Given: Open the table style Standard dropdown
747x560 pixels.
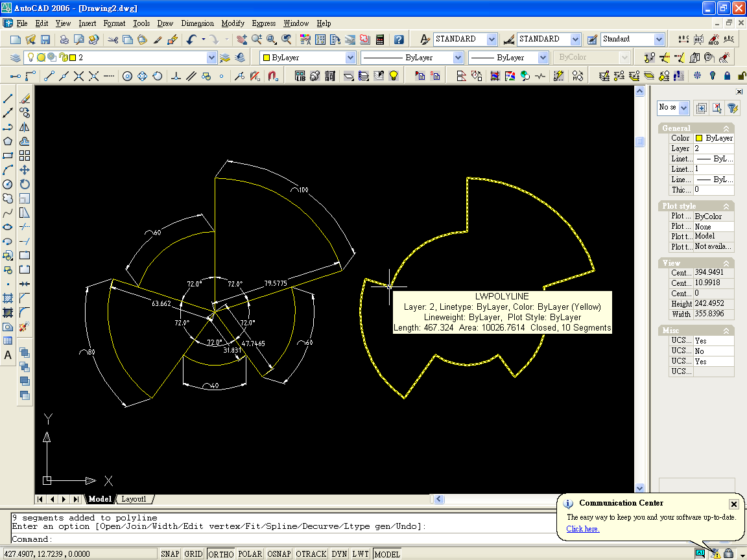Looking at the screenshot, I should (659, 39).
